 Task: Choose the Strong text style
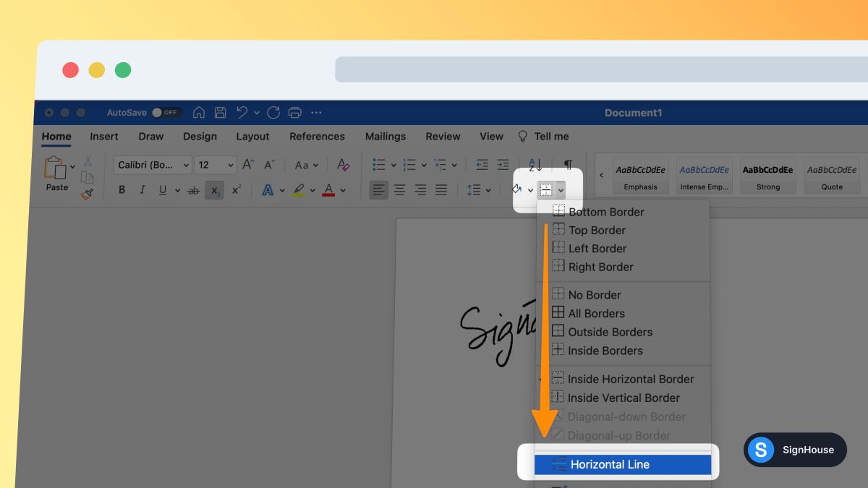coord(767,175)
